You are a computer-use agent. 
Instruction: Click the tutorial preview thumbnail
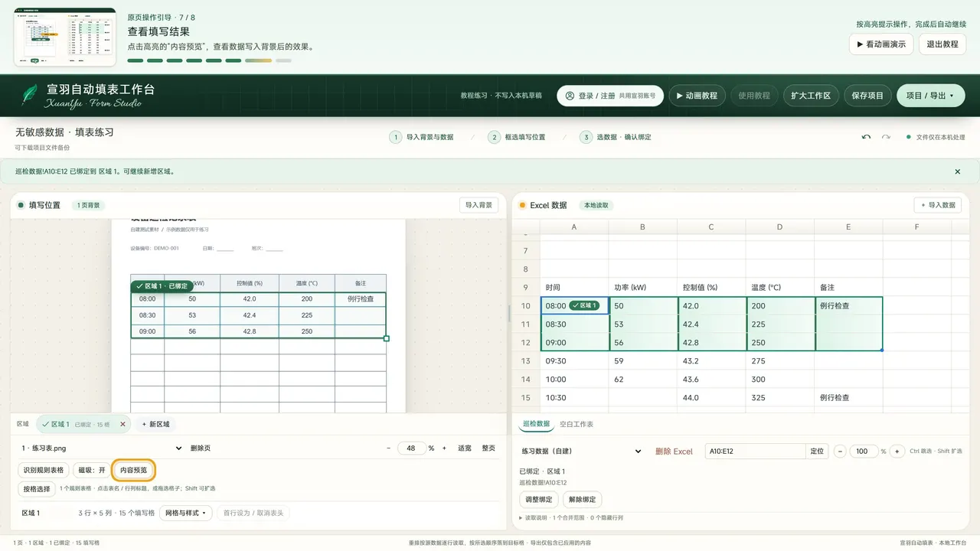[x=65, y=37]
